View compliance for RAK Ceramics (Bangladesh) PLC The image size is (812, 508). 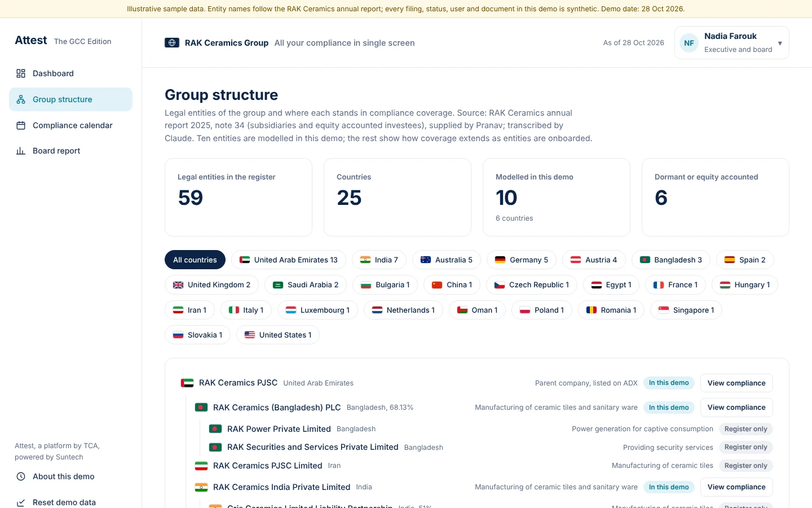(x=736, y=407)
